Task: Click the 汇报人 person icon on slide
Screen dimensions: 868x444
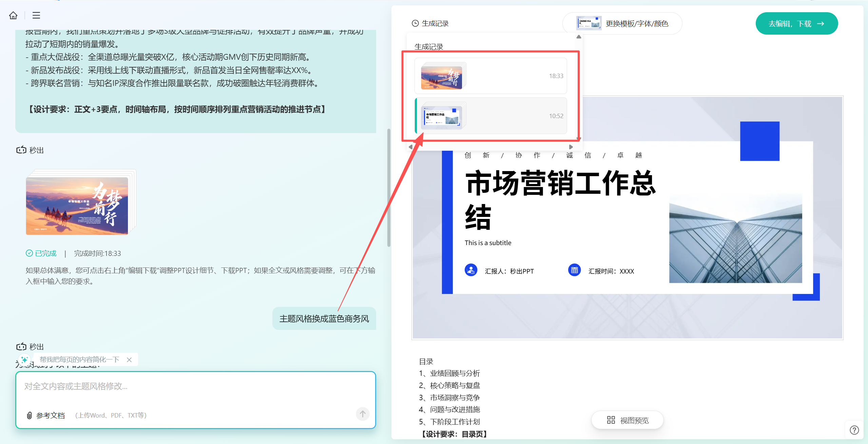Action: click(471, 270)
